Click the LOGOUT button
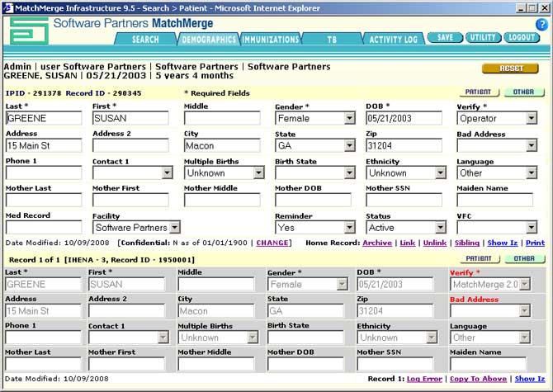This screenshot has height=392, width=553. [522, 37]
